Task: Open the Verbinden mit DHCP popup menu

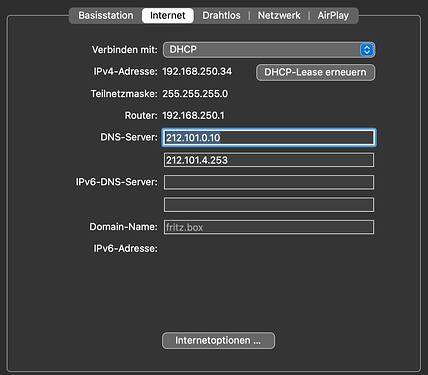Action: (x=269, y=50)
